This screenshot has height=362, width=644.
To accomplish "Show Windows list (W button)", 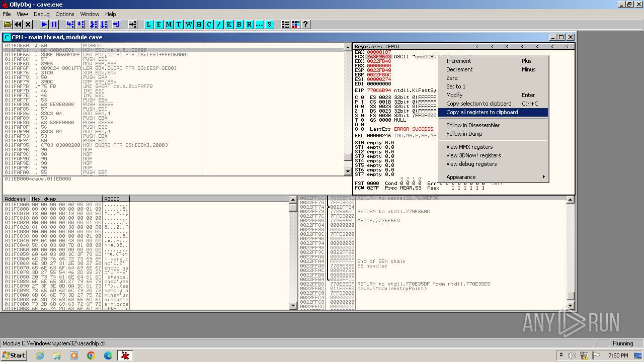I will pos(189,24).
